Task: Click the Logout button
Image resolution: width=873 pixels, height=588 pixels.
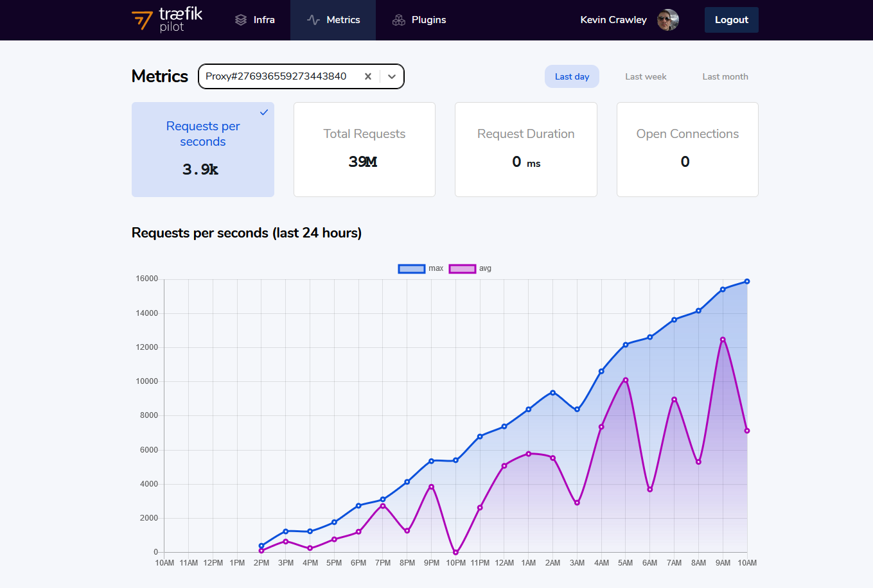Action: (731, 19)
